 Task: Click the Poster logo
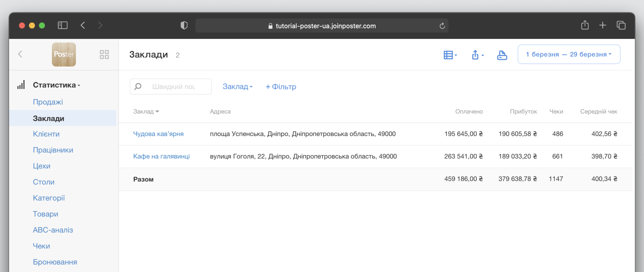(64, 54)
